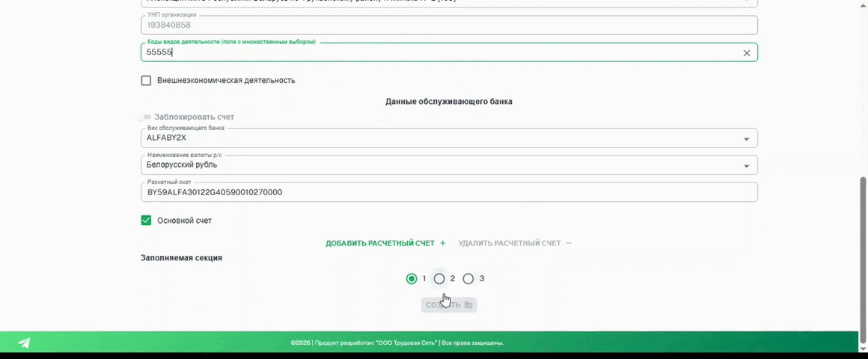Click the icon on the Создать button
The image size is (868, 359).
(468, 305)
